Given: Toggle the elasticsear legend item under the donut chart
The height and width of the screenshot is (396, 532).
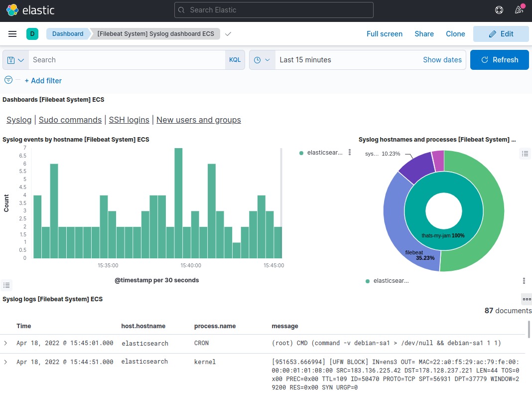Looking at the screenshot, I should point(392,281).
